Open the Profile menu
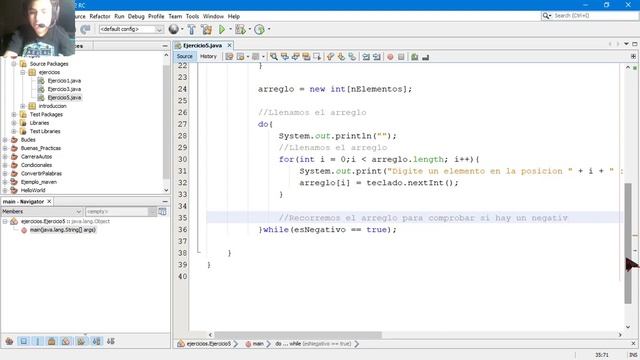640x360 pixels. (156, 16)
